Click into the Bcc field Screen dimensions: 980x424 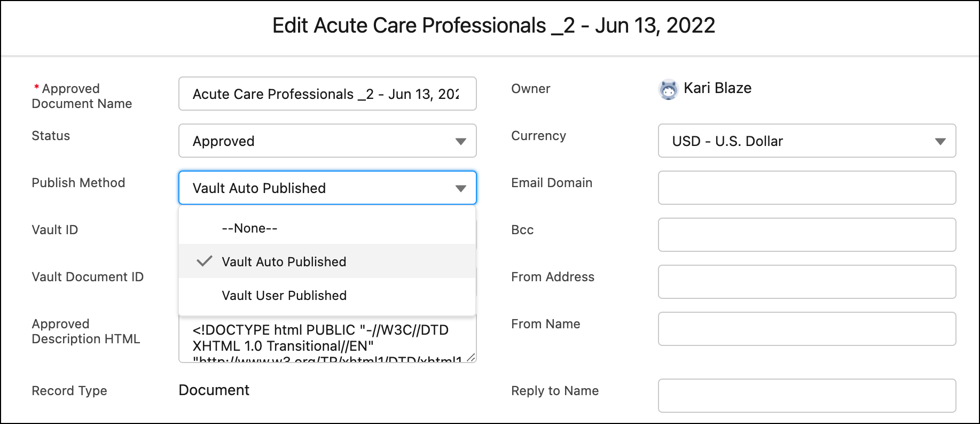[806, 235]
